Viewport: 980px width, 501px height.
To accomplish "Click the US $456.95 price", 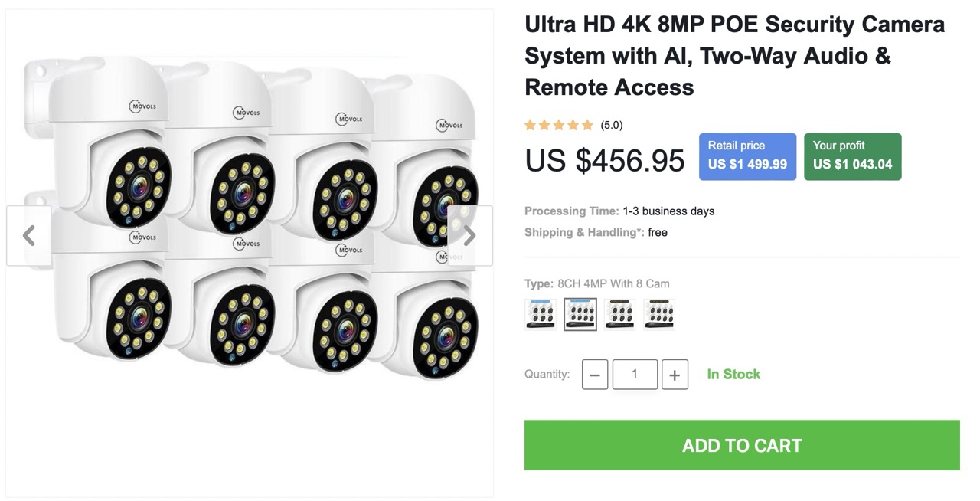I will click(x=605, y=160).
